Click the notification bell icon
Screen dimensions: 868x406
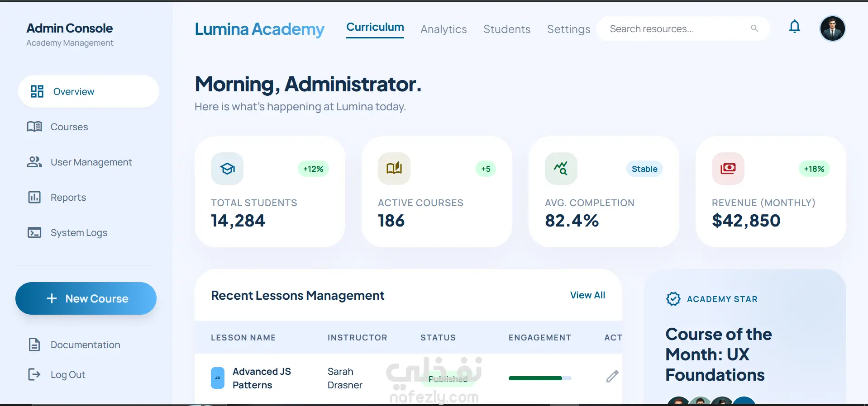(794, 27)
